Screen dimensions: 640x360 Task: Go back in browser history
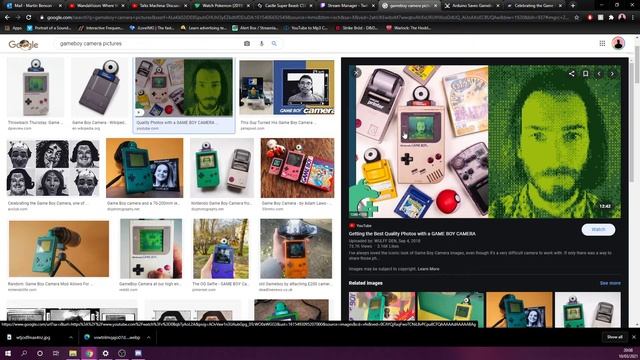[x=7, y=18]
